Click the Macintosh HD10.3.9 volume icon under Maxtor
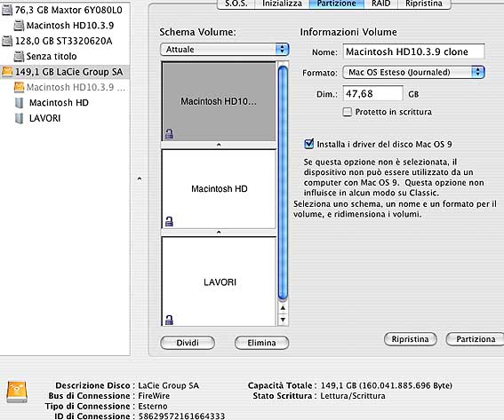 [19, 26]
